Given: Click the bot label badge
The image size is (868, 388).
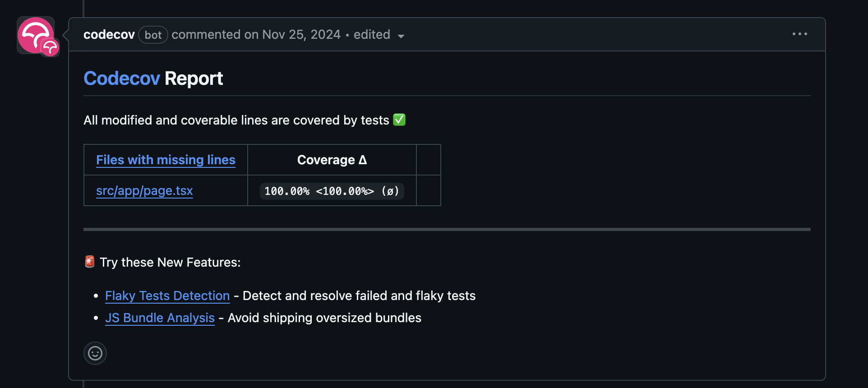Looking at the screenshot, I should [x=153, y=35].
